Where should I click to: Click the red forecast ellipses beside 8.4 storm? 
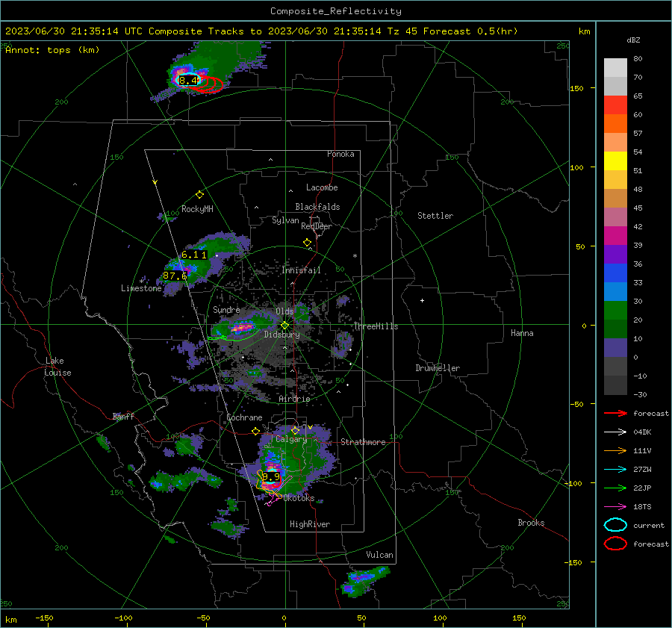(x=211, y=84)
